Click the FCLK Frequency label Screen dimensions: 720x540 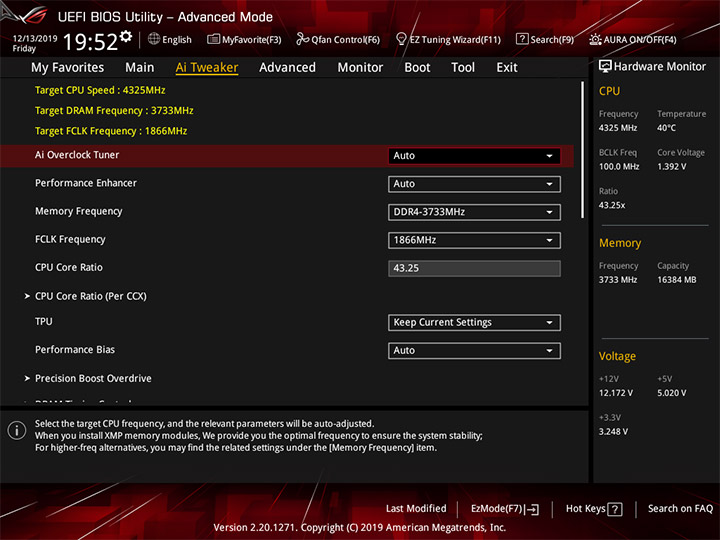pos(70,239)
